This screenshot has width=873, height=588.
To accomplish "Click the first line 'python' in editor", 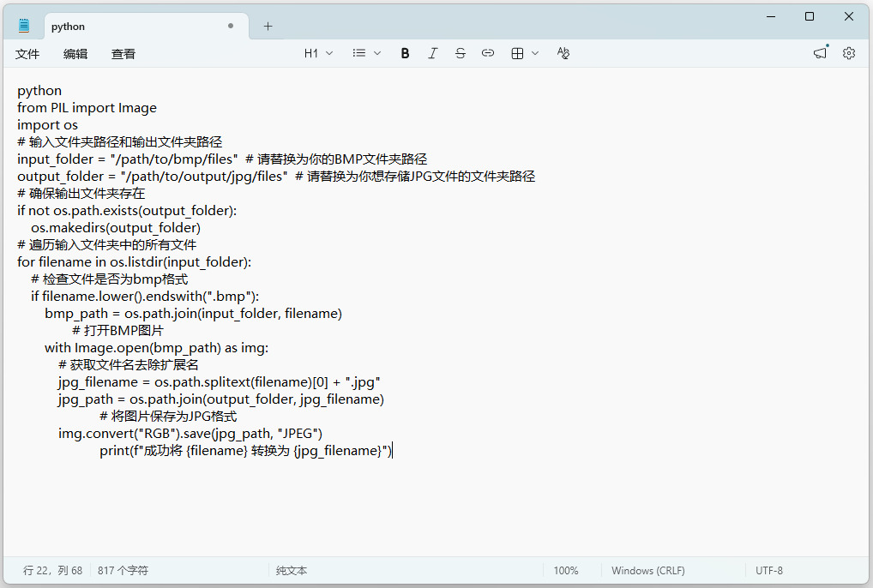I will [x=39, y=91].
